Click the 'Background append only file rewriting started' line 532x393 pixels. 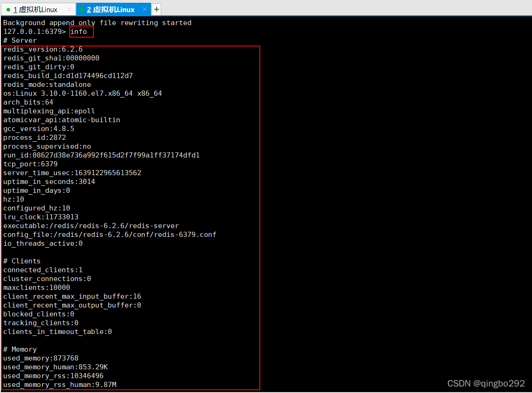[98, 23]
